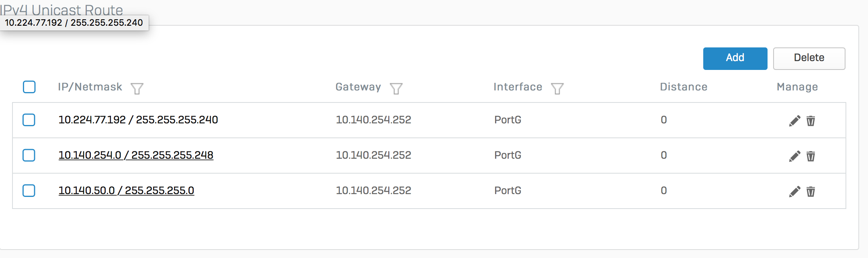
Task: Toggle the select-all checkbox in table header
Action: coord(29,87)
